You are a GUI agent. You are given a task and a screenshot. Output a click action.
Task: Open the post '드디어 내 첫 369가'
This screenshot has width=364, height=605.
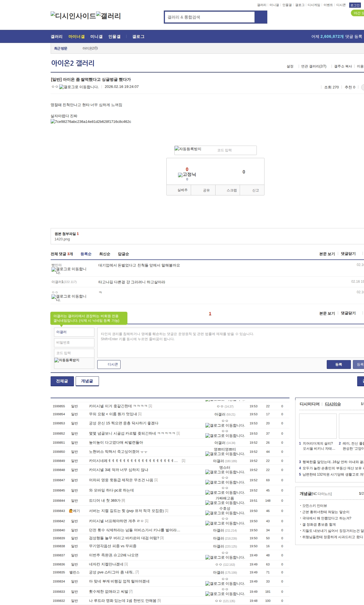(x=105, y=500)
